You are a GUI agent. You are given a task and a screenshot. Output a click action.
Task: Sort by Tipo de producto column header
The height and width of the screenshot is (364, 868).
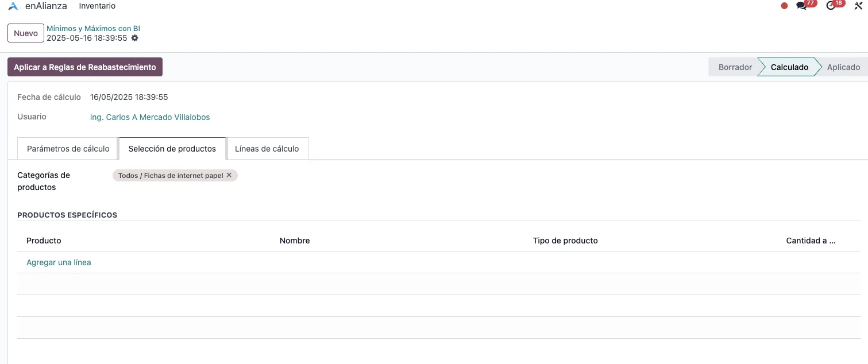(x=565, y=241)
